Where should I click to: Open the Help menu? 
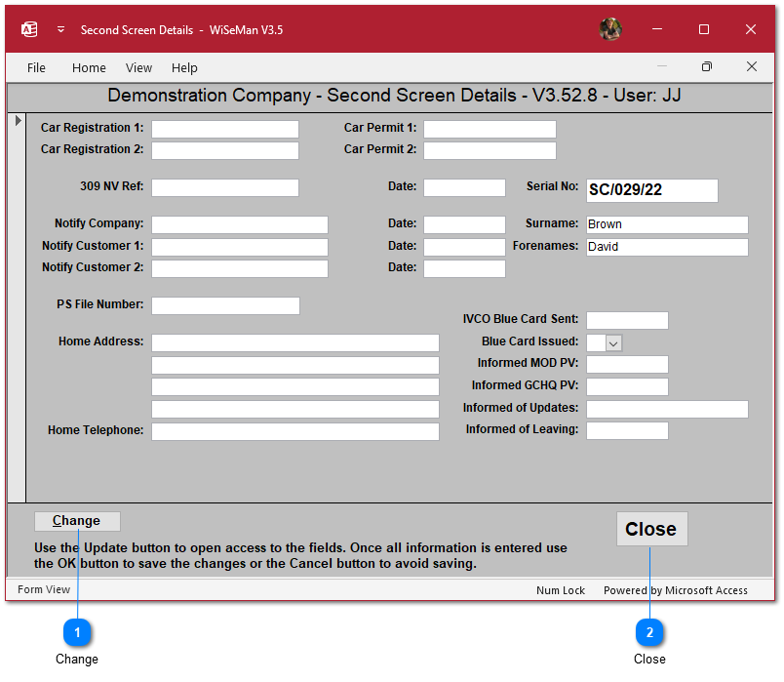(184, 67)
